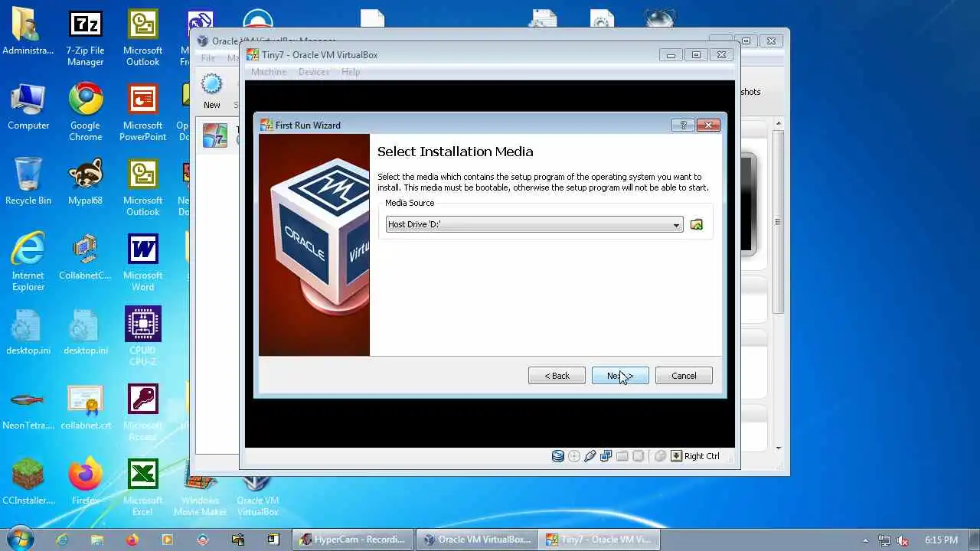Open the Machine menu in Tiny7 window
This screenshot has height=551, width=980.
[x=269, y=72]
